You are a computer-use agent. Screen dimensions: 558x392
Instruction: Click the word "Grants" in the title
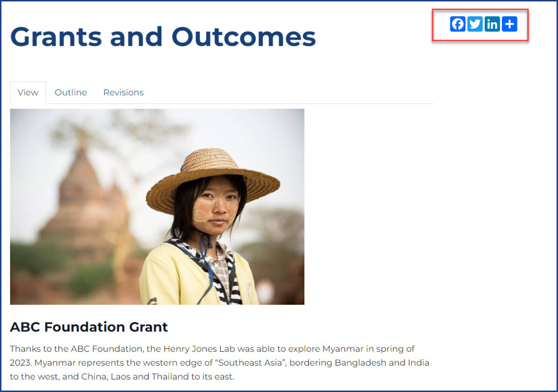(56, 37)
